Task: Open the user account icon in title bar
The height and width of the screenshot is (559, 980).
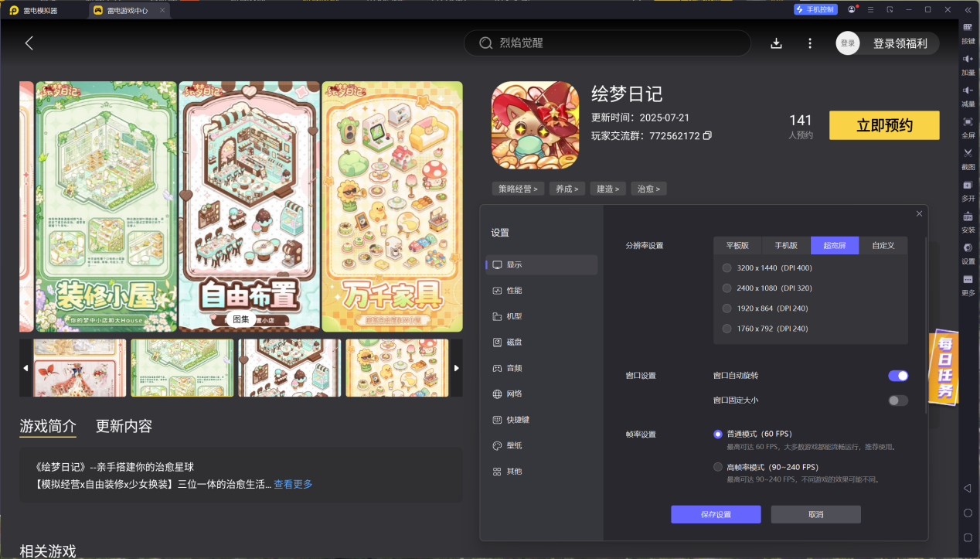Action: click(x=852, y=9)
